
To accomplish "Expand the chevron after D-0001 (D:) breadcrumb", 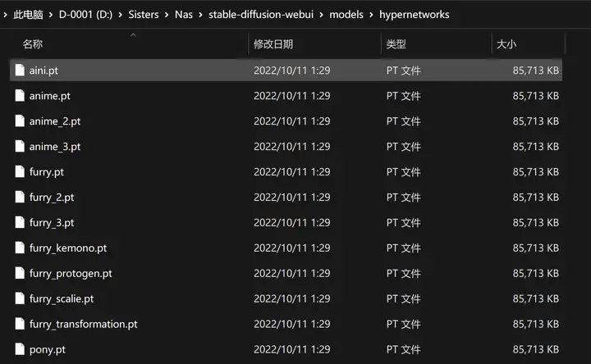I will 120,15.
